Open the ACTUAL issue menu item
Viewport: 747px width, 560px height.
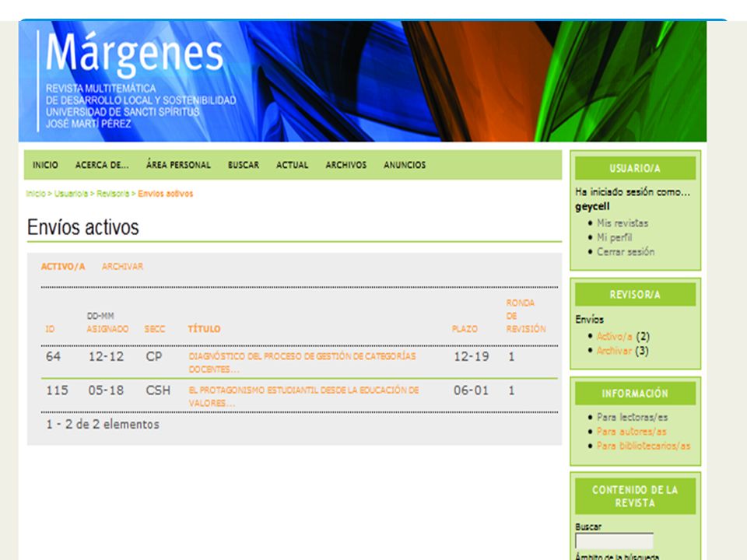click(292, 165)
